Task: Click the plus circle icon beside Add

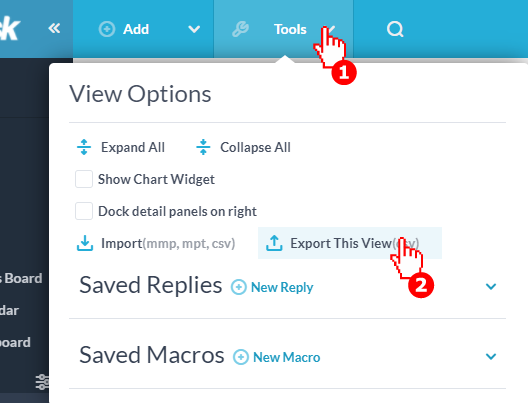Action: (x=107, y=29)
